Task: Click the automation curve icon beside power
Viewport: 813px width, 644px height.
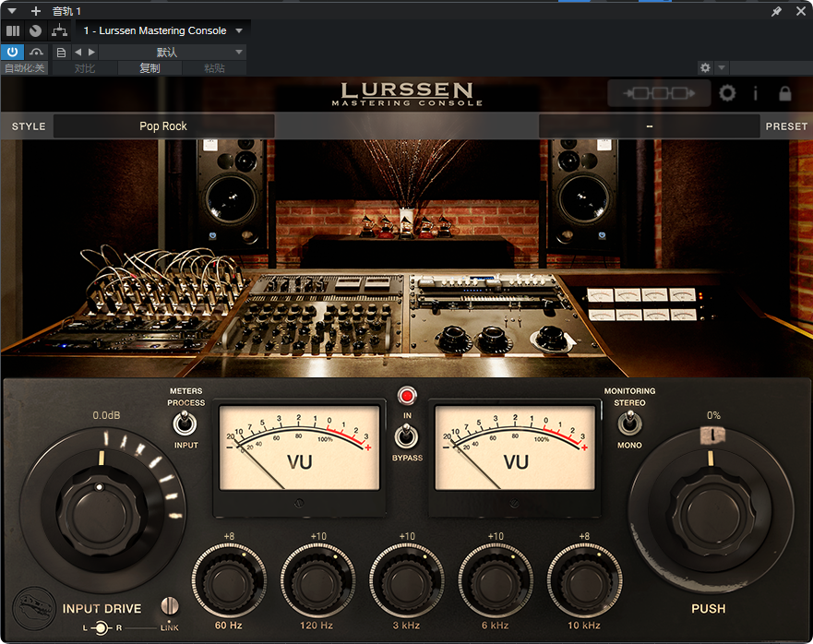Action: click(36, 52)
